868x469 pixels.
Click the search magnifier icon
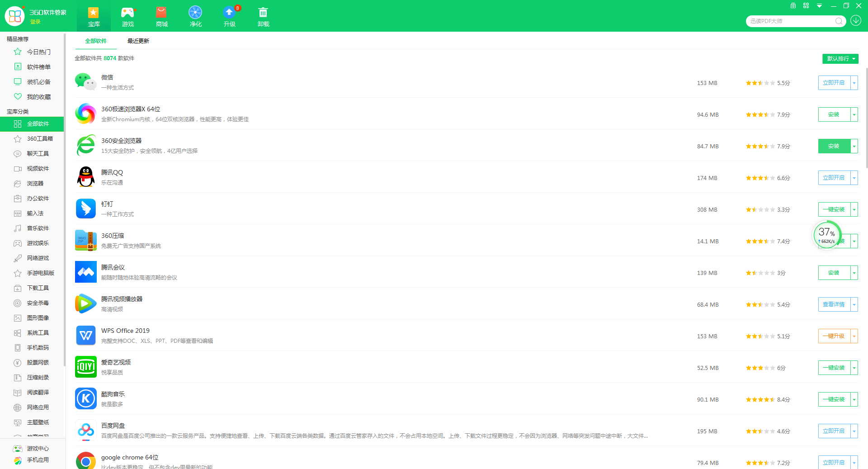click(x=839, y=21)
